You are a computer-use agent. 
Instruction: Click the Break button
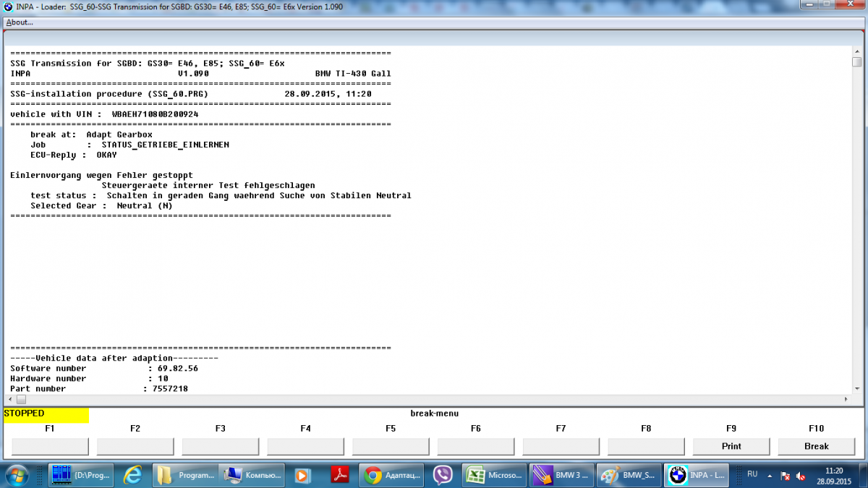(x=816, y=446)
